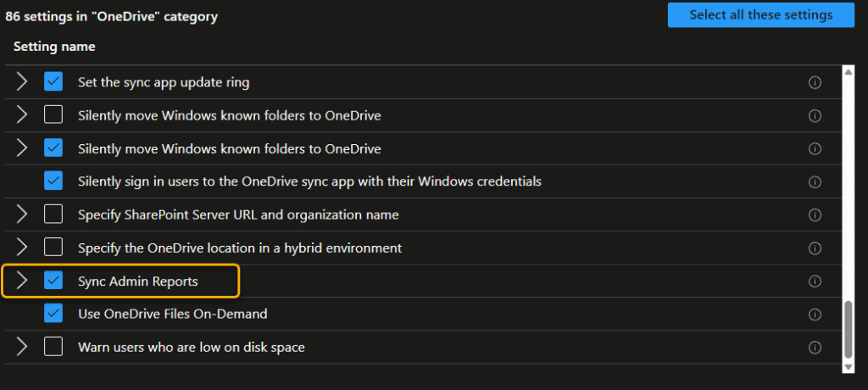868x390 pixels.
Task: Expand Specify the OneDrive location in hybrid environment
Action: pos(21,247)
